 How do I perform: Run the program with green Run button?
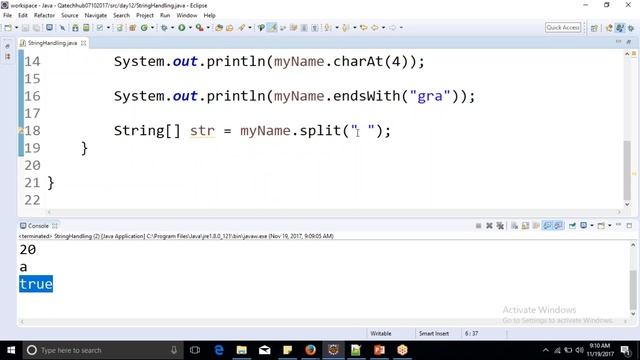click(182, 28)
